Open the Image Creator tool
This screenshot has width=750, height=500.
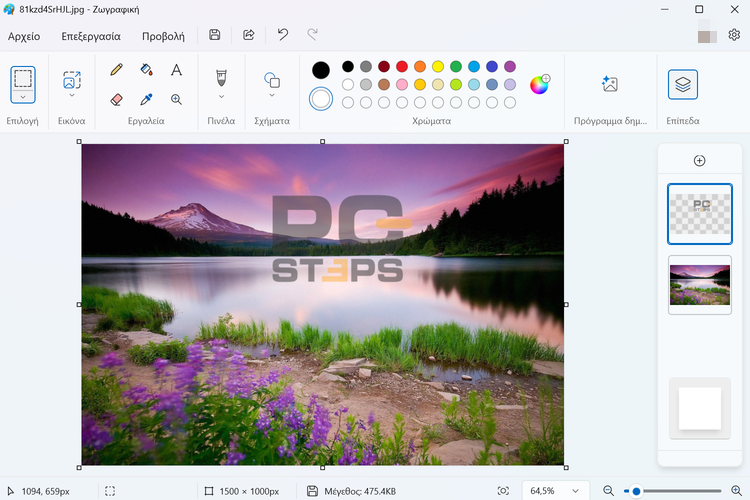[610, 84]
